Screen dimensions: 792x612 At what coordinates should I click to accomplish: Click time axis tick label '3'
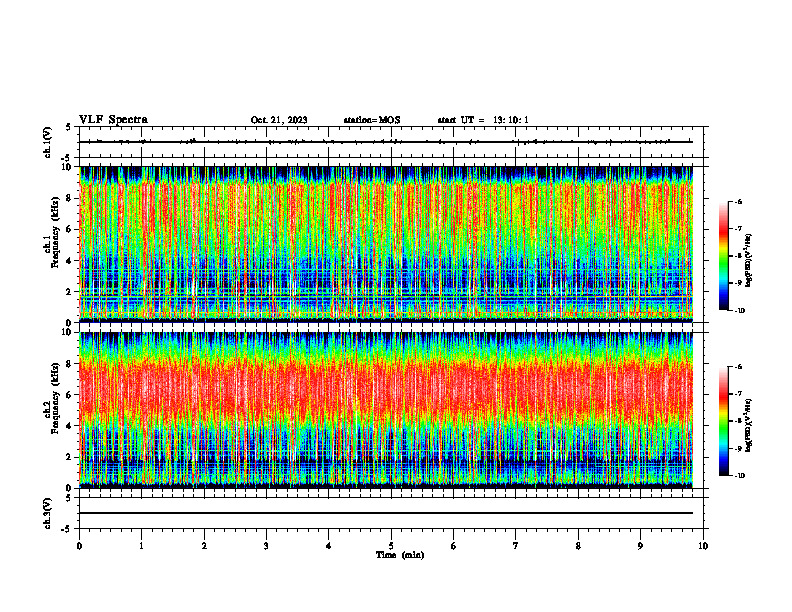tap(266, 546)
